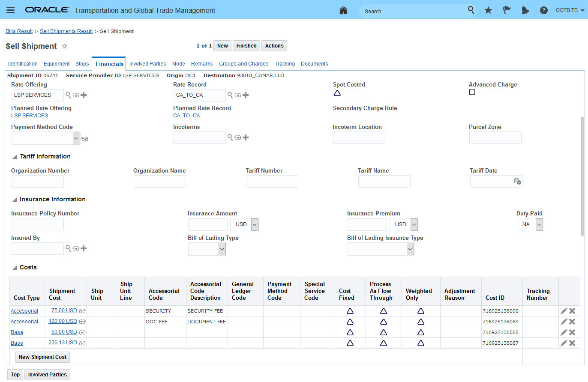Search for a Rate Record using magnifier

tap(230, 95)
